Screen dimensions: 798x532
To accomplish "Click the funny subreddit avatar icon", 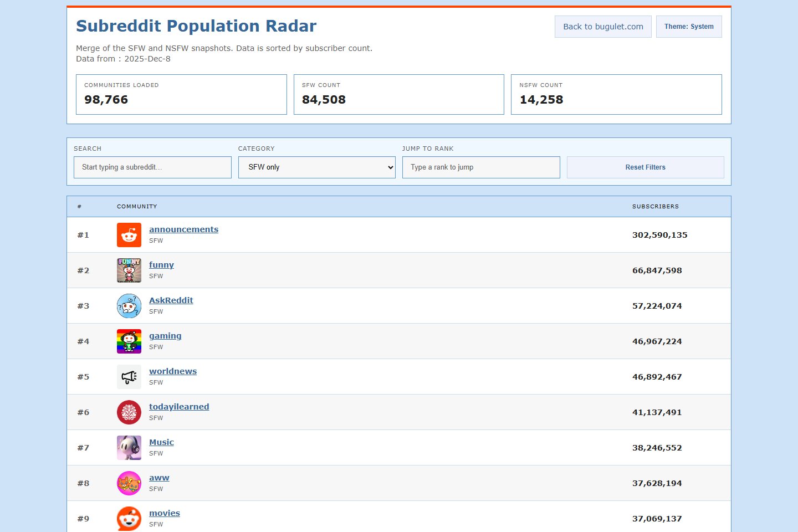I will [x=129, y=270].
